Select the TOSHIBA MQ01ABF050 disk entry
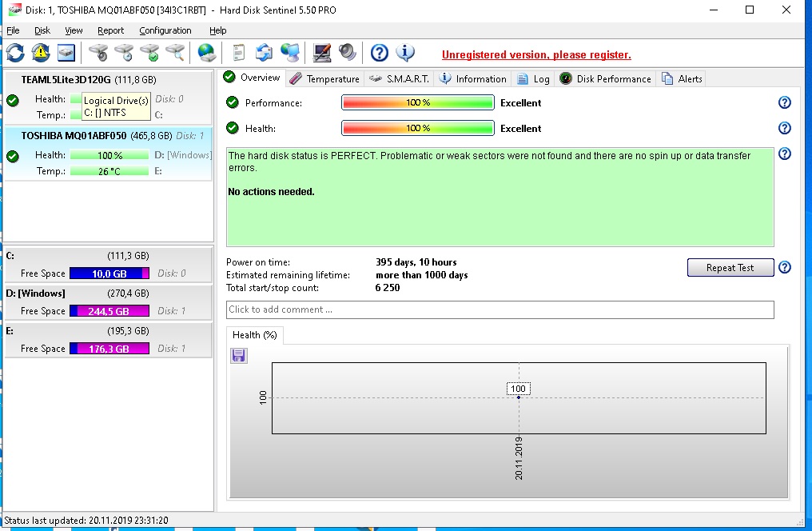The image size is (812, 531). (108, 154)
